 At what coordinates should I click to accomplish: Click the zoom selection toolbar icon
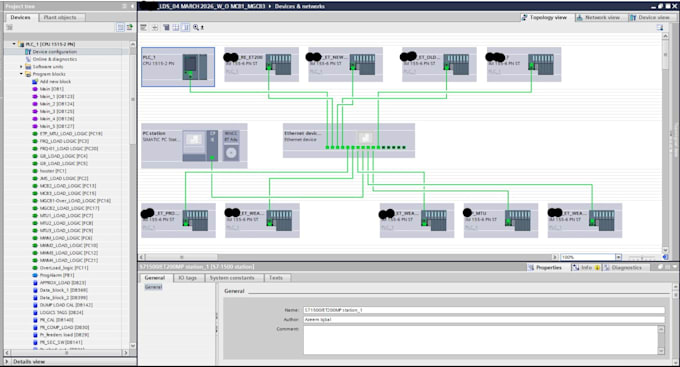coord(196,27)
